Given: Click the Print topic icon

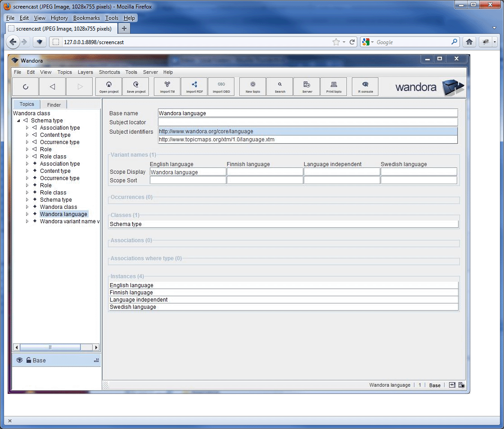Looking at the screenshot, I should [333, 86].
